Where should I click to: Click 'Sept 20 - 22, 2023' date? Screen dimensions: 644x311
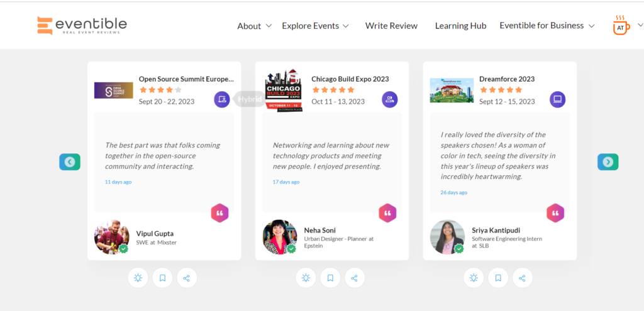pyautogui.click(x=167, y=101)
